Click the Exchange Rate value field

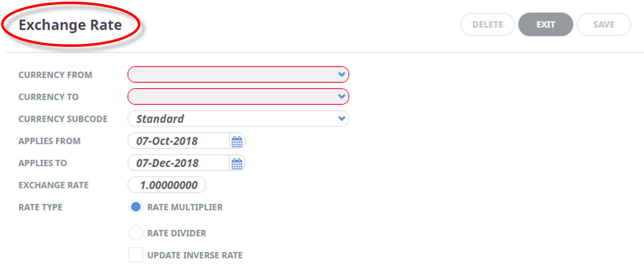(x=167, y=185)
